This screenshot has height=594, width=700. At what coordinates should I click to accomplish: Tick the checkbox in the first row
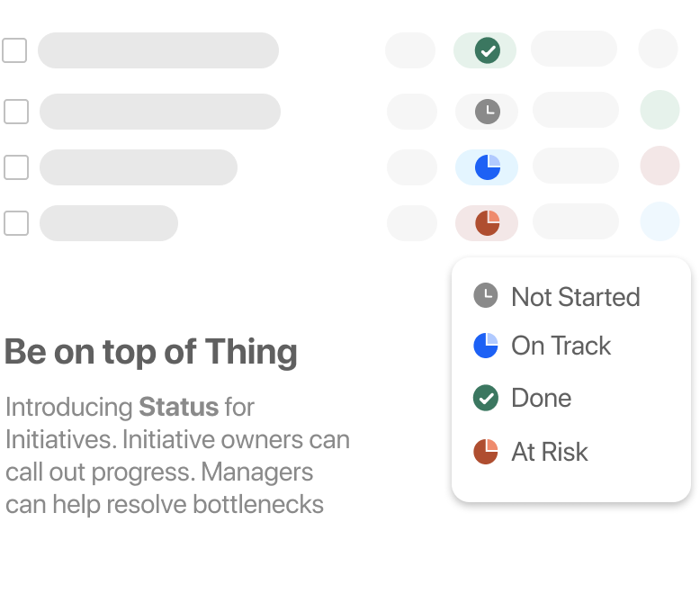click(14, 50)
